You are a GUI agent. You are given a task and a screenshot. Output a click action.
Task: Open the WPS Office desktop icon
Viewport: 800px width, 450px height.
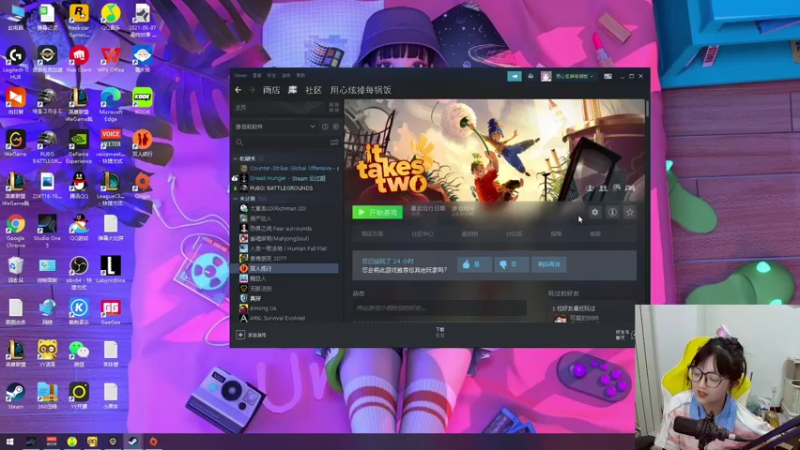click(x=110, y=59)
